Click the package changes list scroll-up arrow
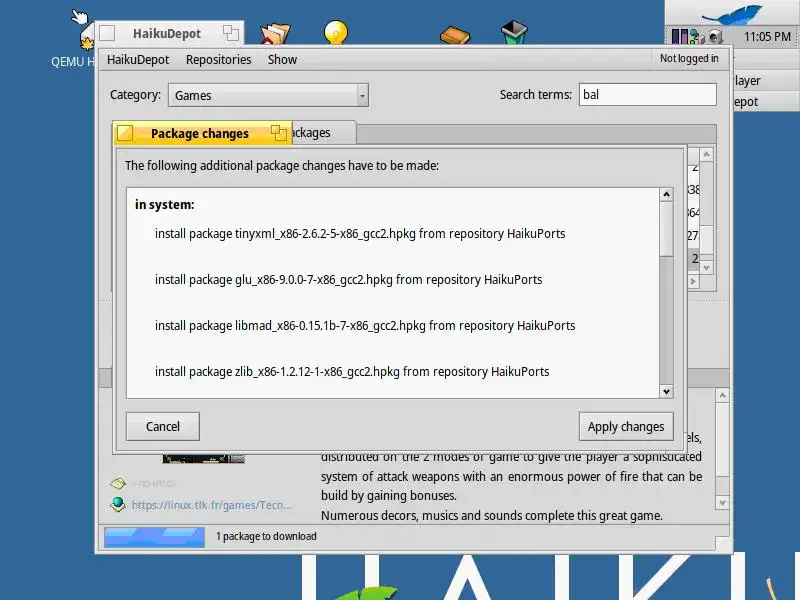Viewport: 800px width, 600px height. tap(666, 194)
